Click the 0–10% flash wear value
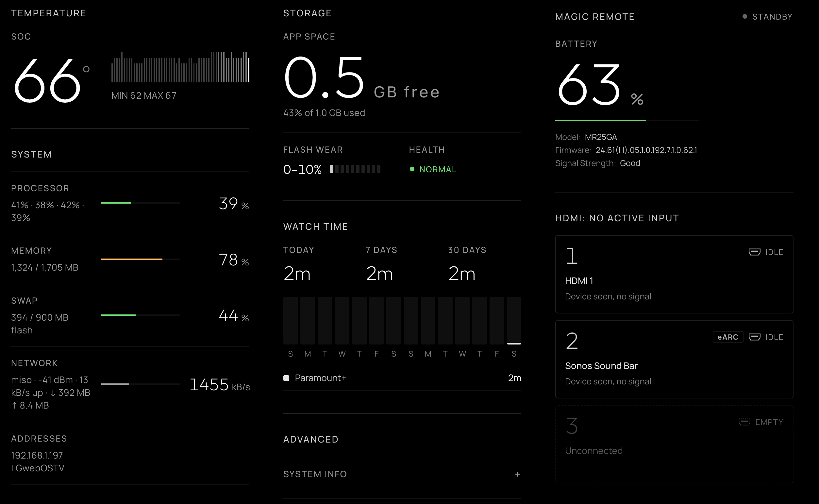 click(x=302, y=169)
